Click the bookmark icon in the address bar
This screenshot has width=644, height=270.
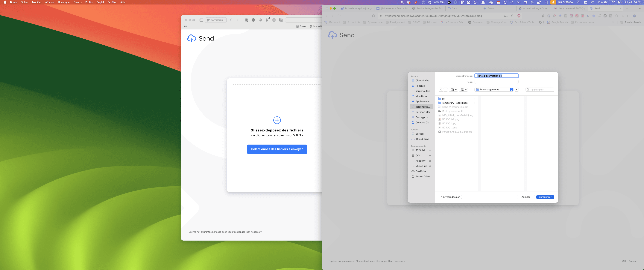pyautogui.click(x=373, y=16)
